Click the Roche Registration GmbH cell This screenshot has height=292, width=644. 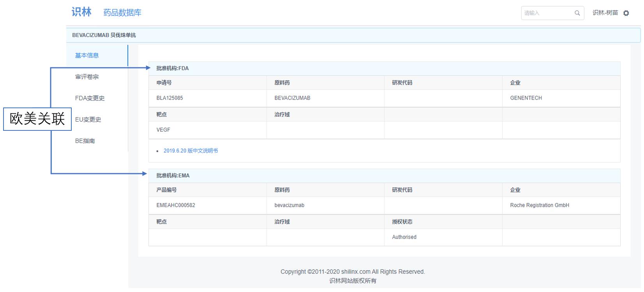(x=540, y=206)
